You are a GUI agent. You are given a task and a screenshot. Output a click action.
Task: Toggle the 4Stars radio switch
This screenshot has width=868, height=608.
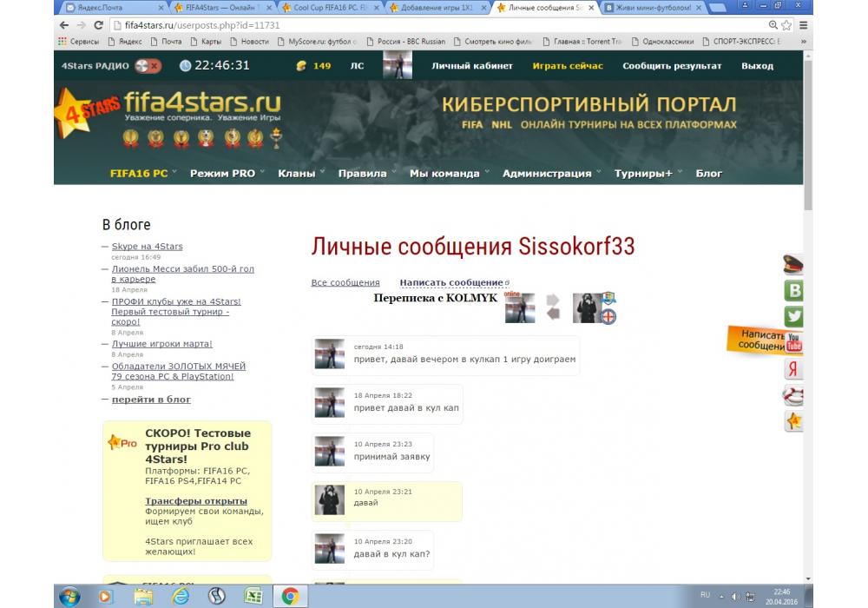[148, 66]
